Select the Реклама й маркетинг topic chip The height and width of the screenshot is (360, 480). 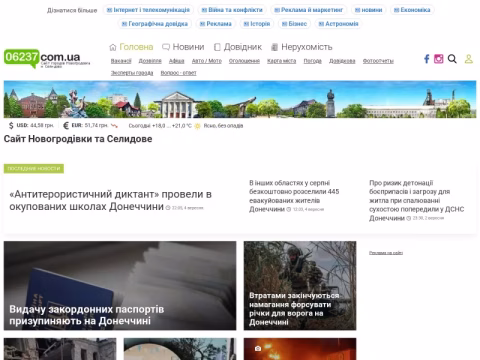point(308,10)
